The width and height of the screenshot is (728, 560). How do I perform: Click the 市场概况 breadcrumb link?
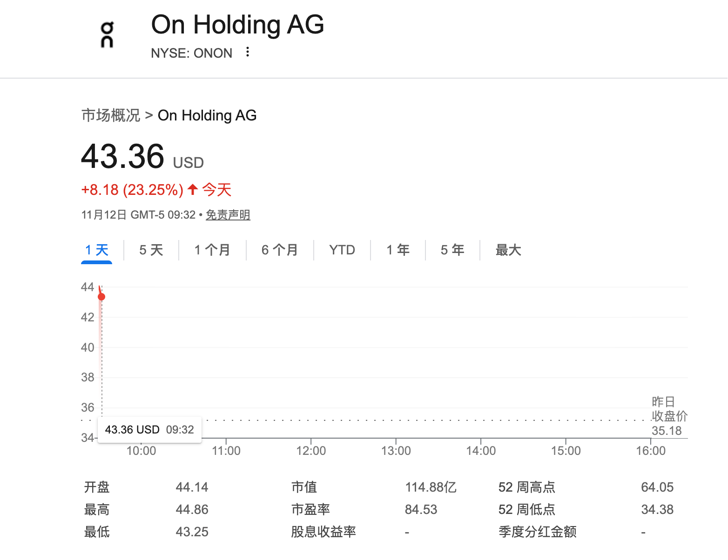[x=111, y=115]
